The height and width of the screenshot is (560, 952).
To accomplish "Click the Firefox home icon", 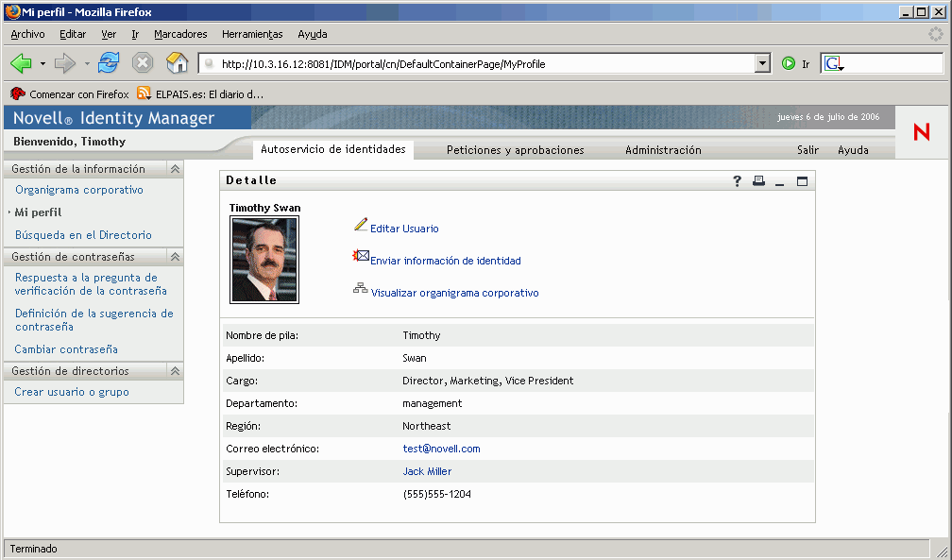I will [177, 64].
